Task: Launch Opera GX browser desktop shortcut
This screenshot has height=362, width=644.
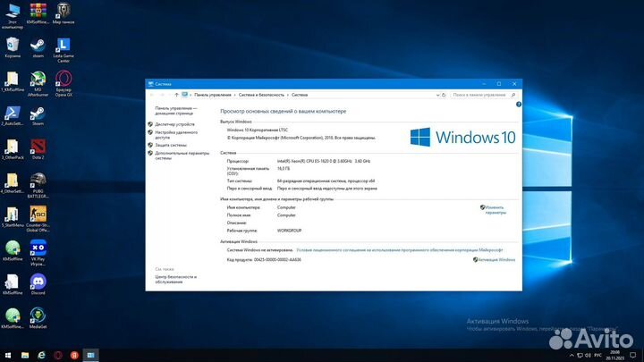Action: pyautogui.click(x=64, y=84)
